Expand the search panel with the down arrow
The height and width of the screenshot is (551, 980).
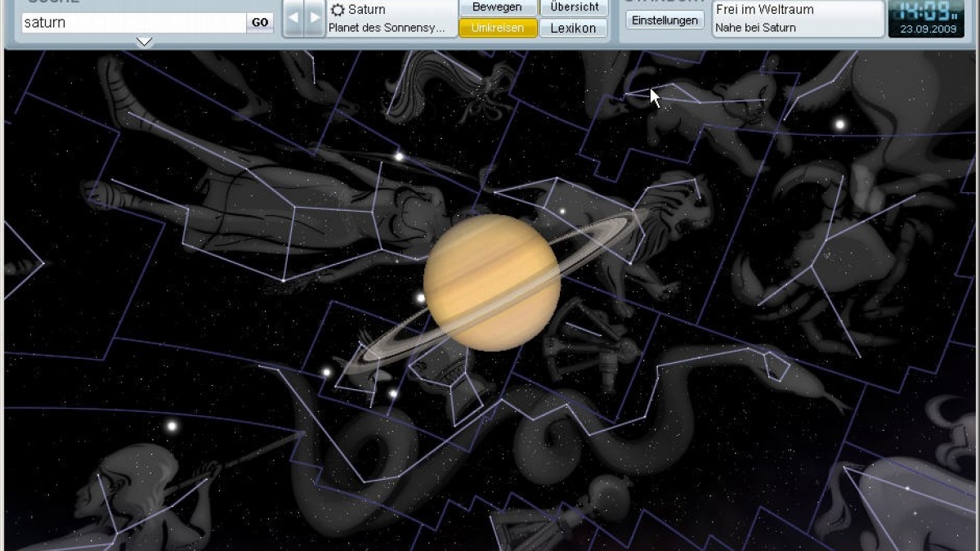pyautogui.click(x=144, y=42)
